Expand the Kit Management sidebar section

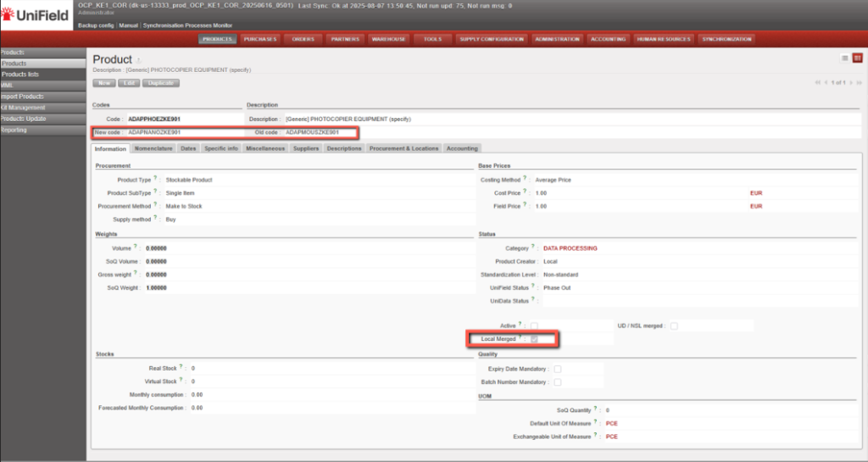24,108
